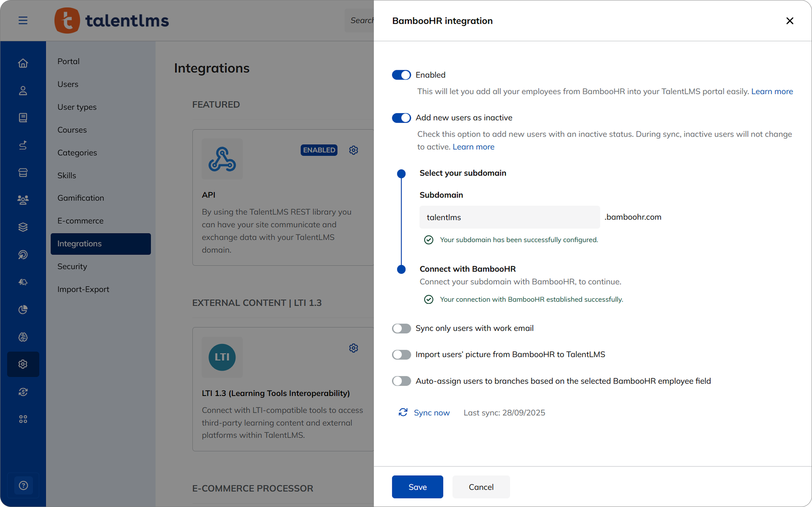Enable Auto-assign users to branches toggle
812x507 pixels.
click(x=401, y=381)
